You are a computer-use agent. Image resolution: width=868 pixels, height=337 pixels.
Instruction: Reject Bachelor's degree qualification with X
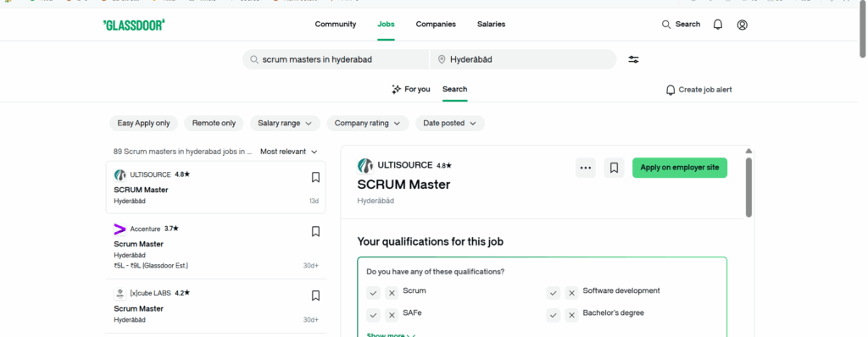coord(571,315)
